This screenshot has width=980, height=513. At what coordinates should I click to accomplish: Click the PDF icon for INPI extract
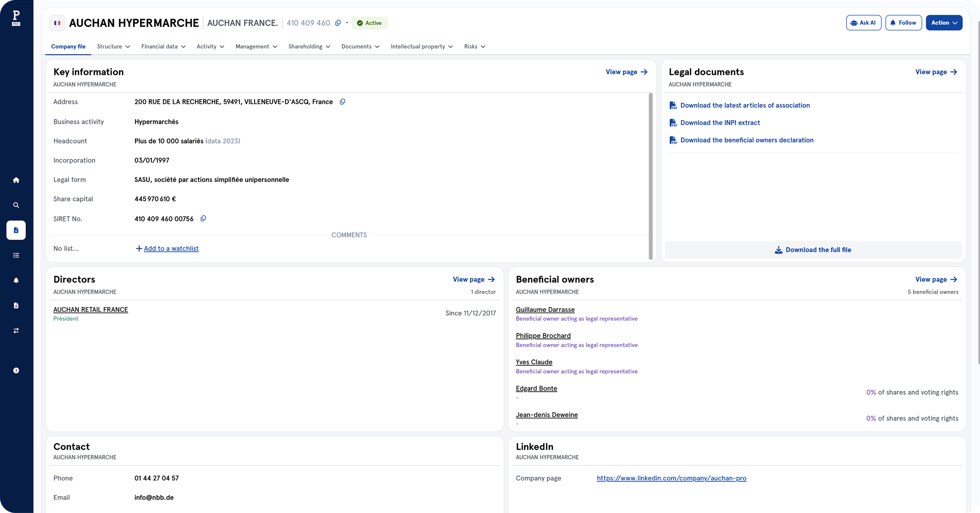click(x=673, y=123)
